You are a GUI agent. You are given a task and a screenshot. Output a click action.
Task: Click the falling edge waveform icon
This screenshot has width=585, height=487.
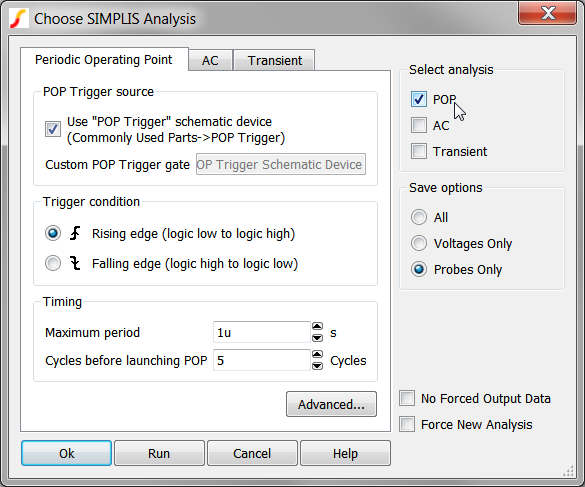click(x=75, y=263)
